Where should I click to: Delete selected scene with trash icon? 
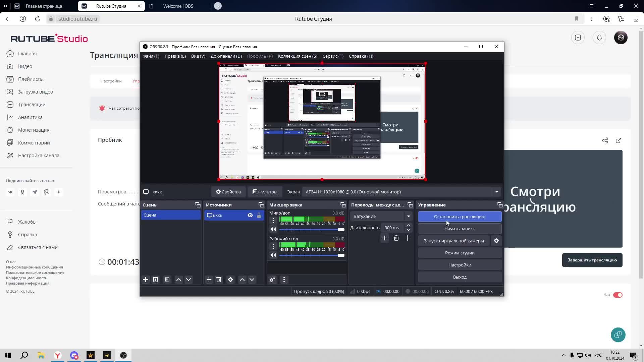click(x=155, y=280)
